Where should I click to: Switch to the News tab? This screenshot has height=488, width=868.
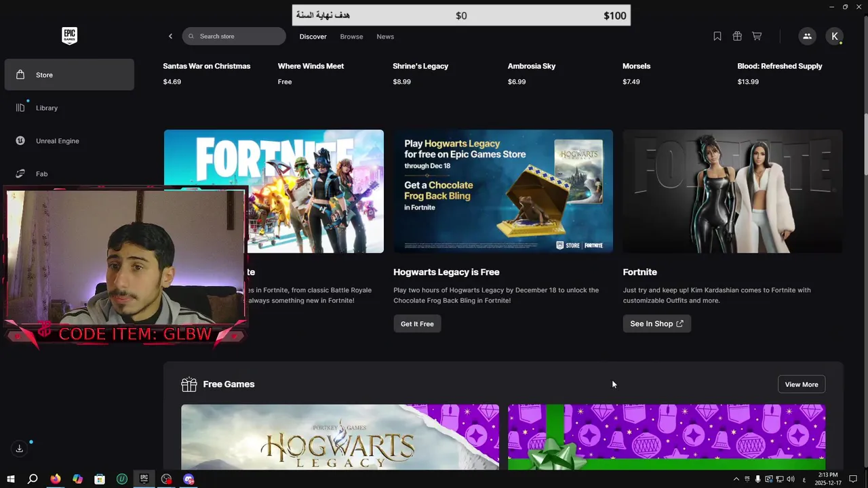(385, 37)
